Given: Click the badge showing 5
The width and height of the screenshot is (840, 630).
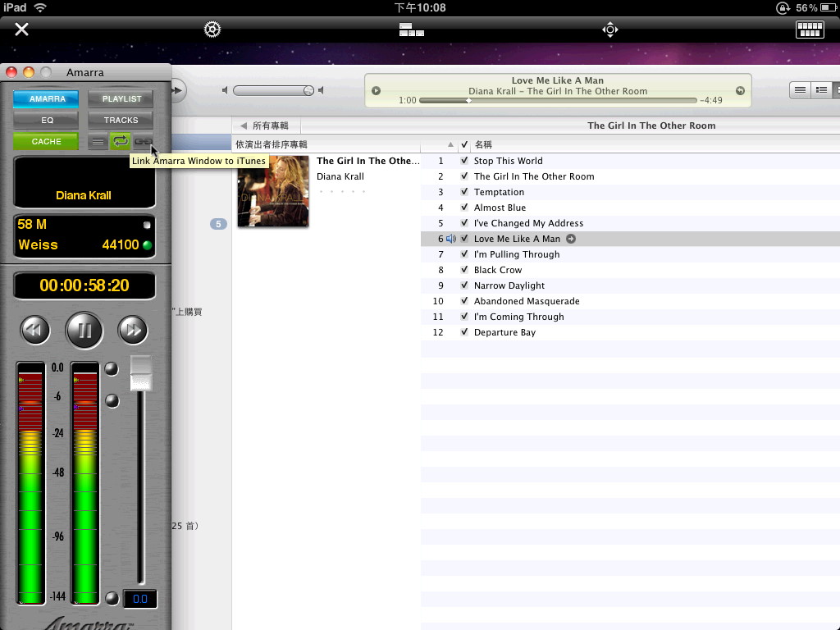Looking at the screenshot, I should 218,224.
